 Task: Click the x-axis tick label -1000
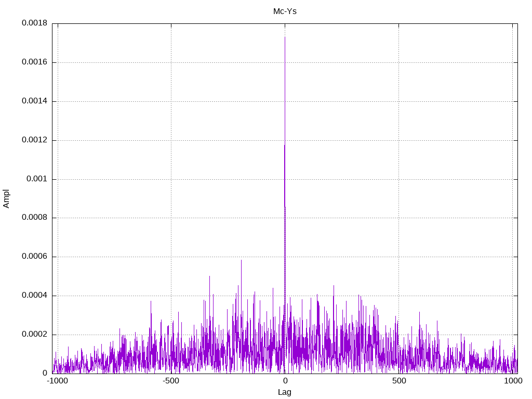click(x=57, y=381)
